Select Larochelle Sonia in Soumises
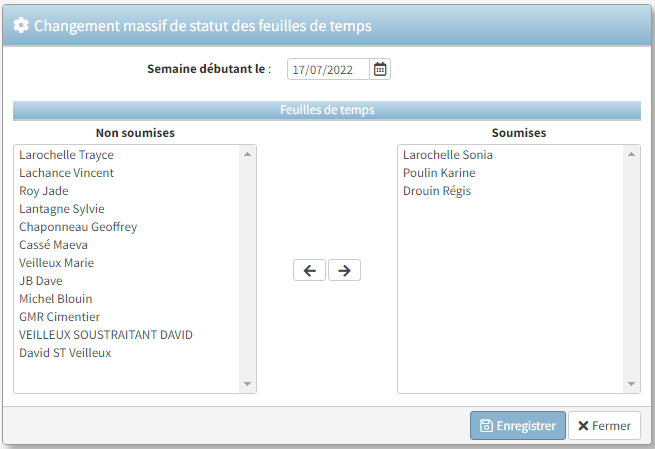 [x=448, y=155]
